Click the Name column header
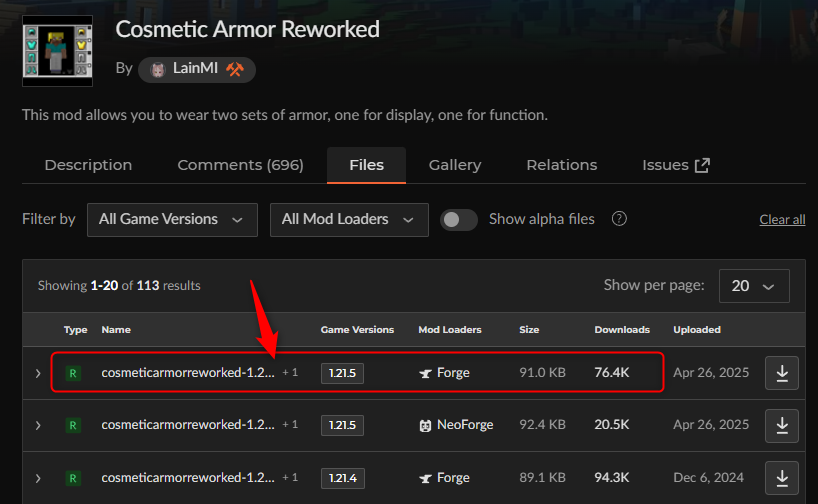This screenshot has width=818, height=504. tap(116, 330)
